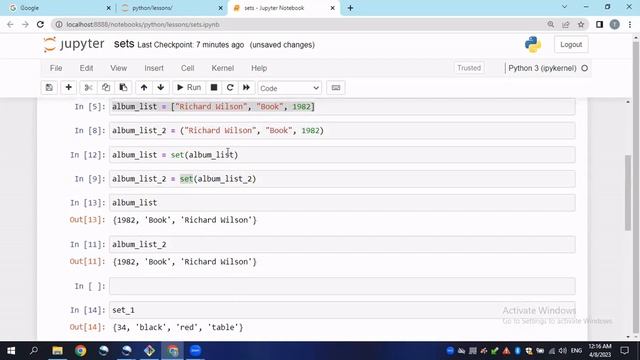
Task: Click the Logout button
Action: tap(571, 44)
